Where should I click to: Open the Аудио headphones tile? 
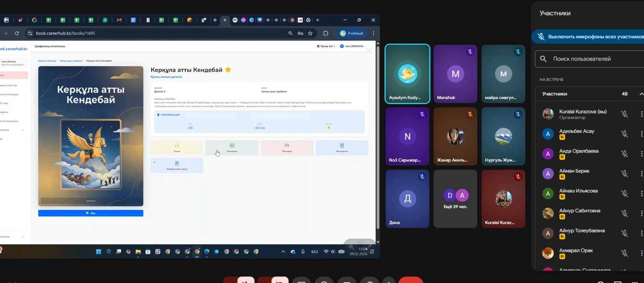[x=177, y=148]
